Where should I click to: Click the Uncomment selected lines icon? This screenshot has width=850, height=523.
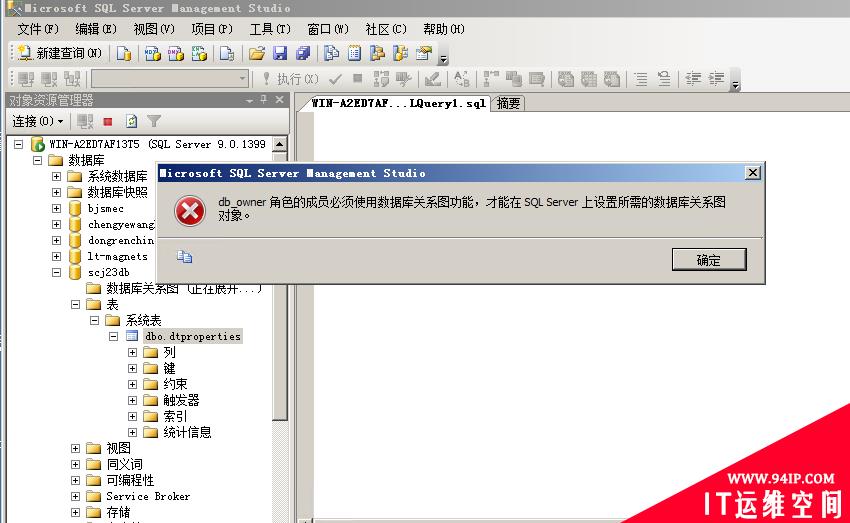click(664, 79)
